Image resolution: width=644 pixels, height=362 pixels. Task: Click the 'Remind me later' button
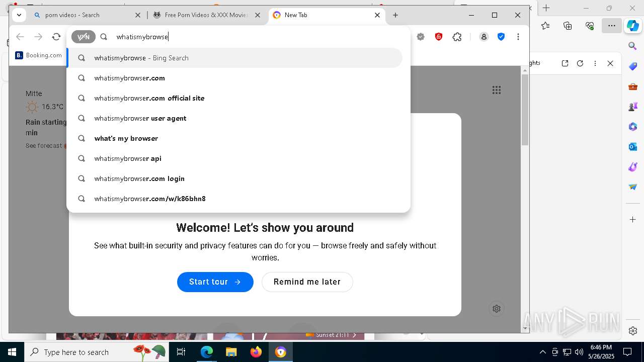click(307, 282)
